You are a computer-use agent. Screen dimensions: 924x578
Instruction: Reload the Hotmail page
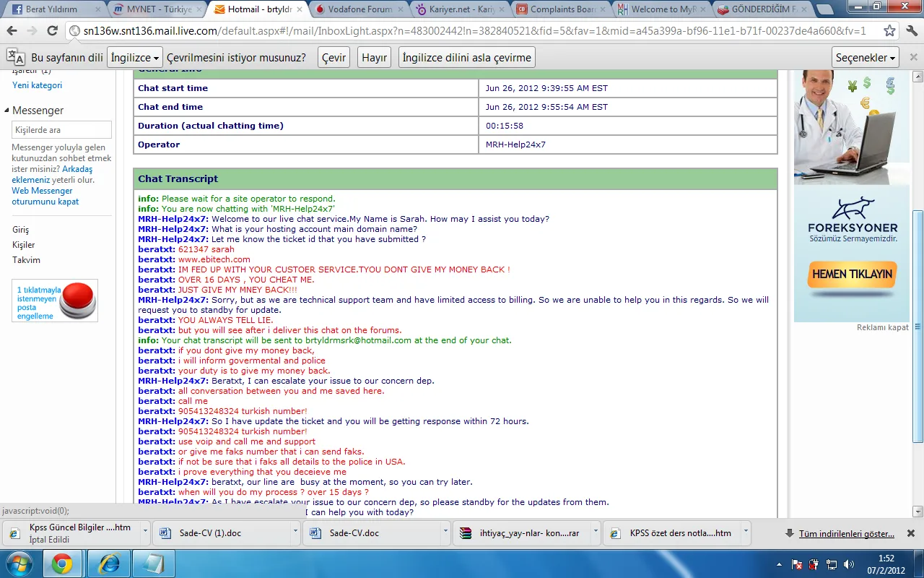pyautogui.click(x=52, y=31)
